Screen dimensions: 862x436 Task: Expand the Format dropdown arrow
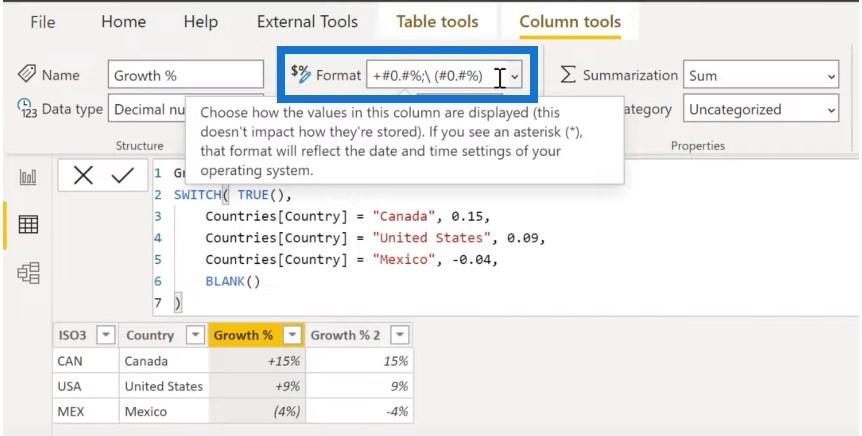point(515,76)
